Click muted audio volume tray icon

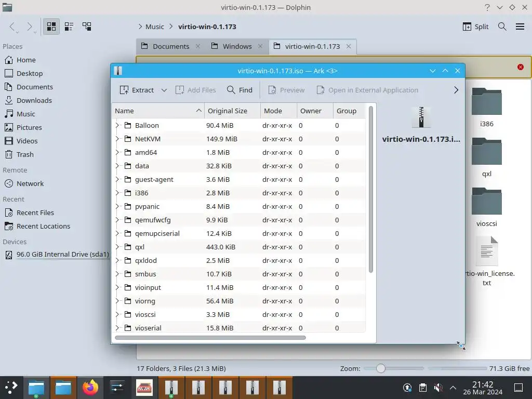coord(438,388)
